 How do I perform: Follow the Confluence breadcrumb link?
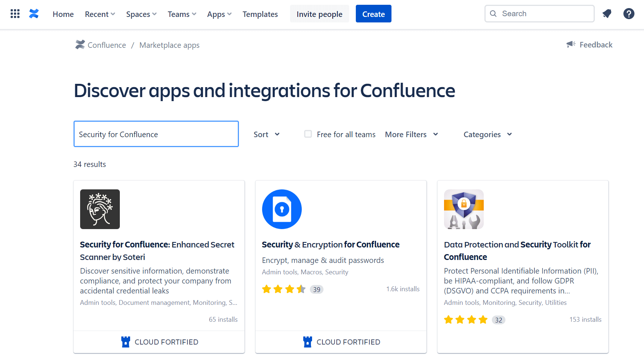point(107,45)
